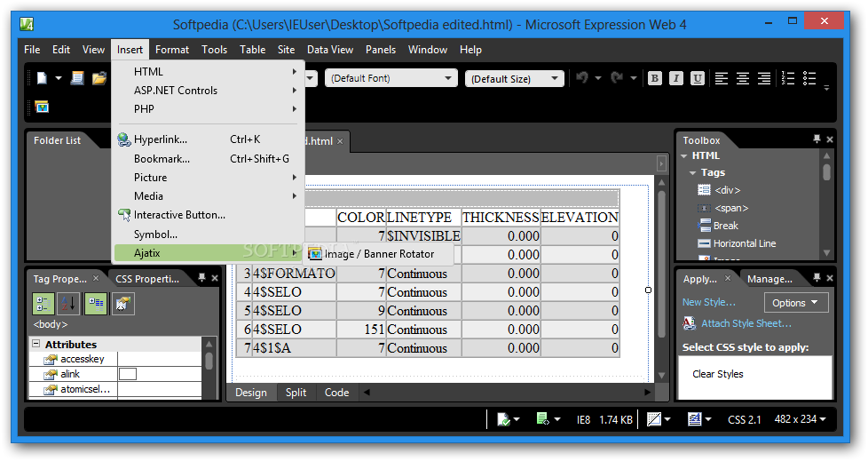This screenshot has width=868, height=461.
Task: Switch to Split view
Action: pos(296,393)
